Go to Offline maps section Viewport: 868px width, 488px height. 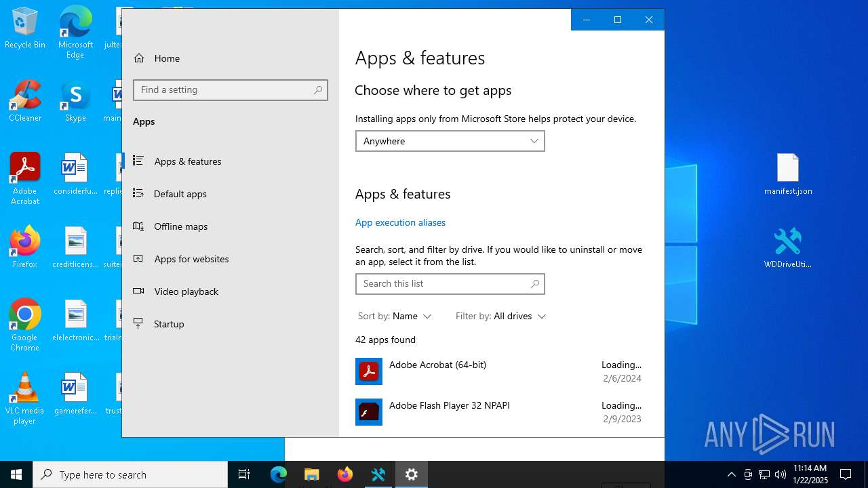[180, 226]
